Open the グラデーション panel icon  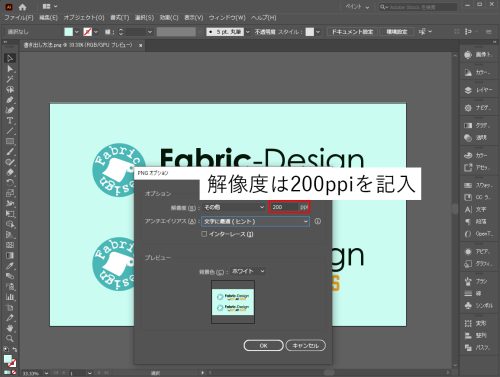click(x=478, y=125)
